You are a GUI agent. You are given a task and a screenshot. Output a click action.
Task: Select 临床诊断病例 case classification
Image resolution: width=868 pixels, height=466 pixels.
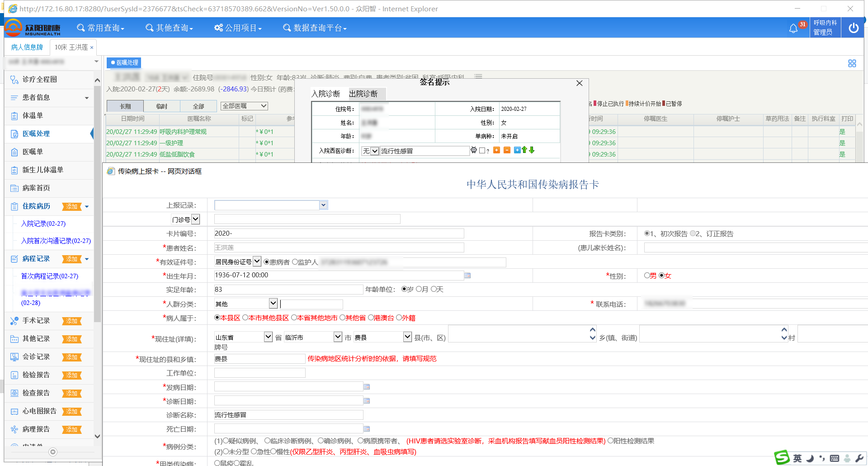pyautogui.click(x=267, y=441)
